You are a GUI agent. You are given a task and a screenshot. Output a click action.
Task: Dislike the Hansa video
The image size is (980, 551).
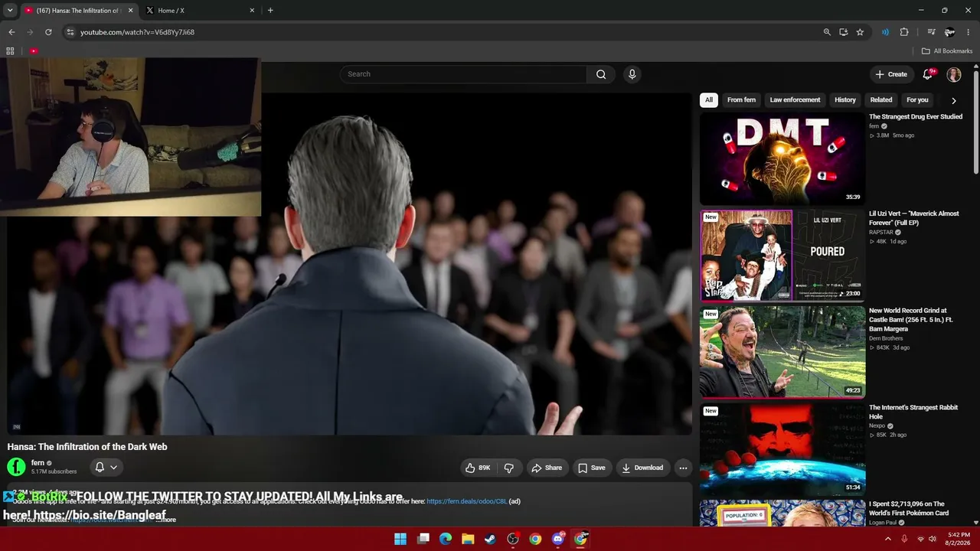point(508,468)
